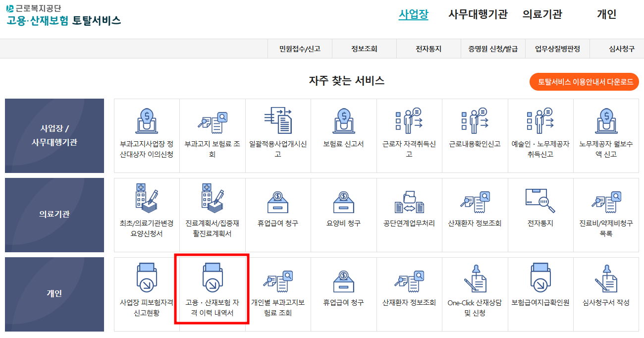Click the 사업장 / 사무대행기관 category panel
Image resolution: width=644 pixels, height=338 pixels.
tap(54, 136)
